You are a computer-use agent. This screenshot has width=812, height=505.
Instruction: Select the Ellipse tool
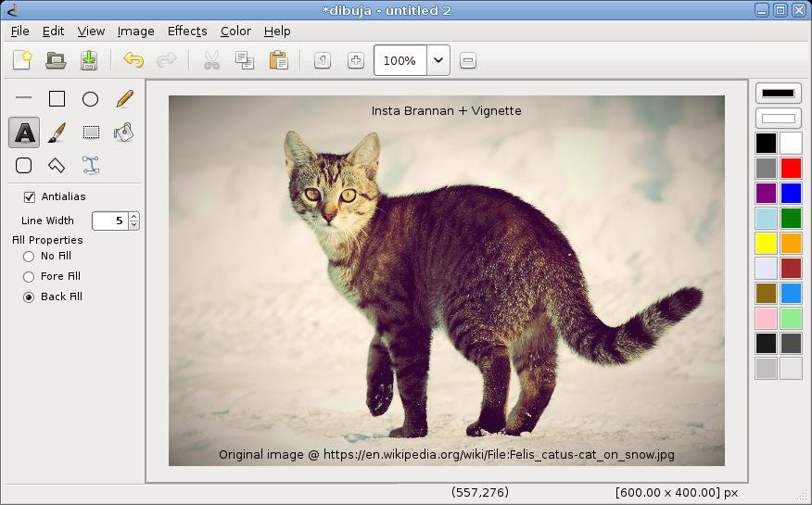point(90,99)
